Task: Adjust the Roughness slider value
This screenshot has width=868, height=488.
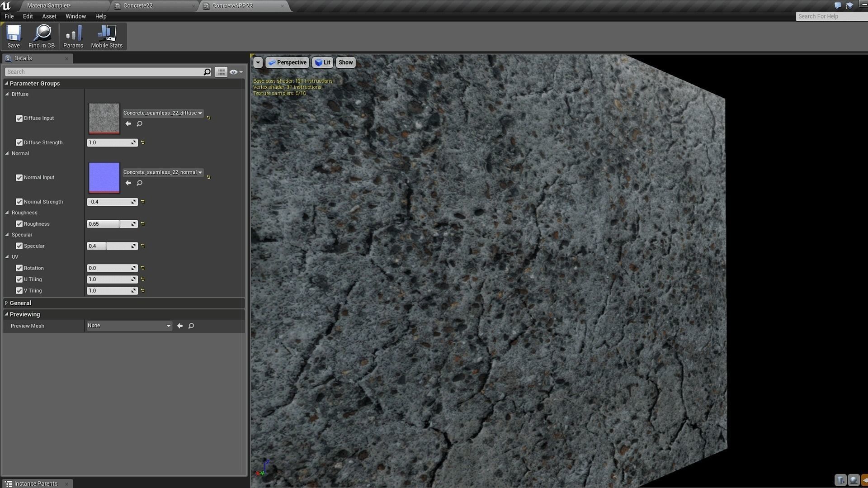Action: 104,224
